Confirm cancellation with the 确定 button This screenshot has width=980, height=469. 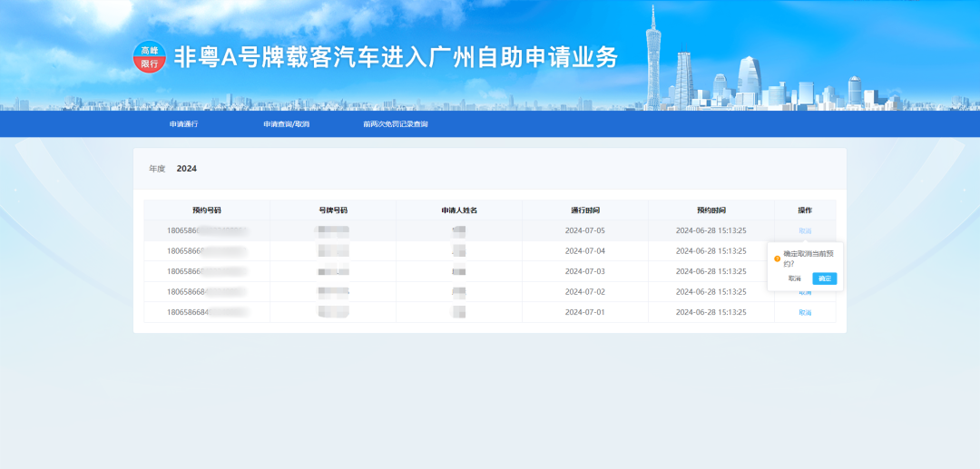[x=824, y=278]
